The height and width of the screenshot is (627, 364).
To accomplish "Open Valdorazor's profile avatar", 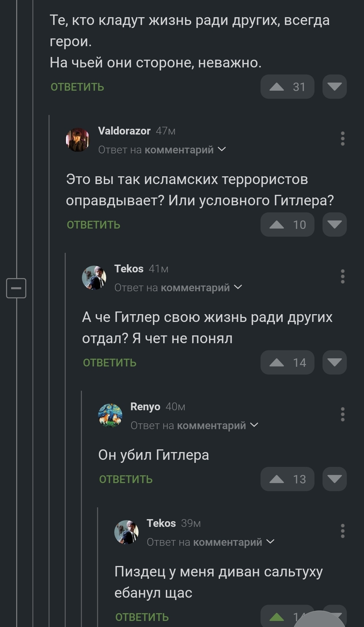I will 78,140.
